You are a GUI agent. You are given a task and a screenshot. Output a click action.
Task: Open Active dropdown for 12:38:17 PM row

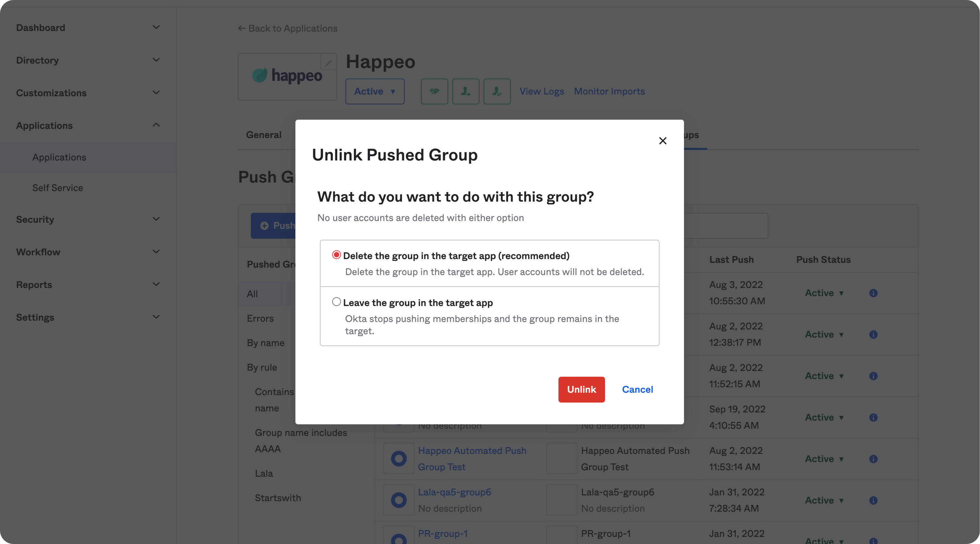click(x=824, y=335)
